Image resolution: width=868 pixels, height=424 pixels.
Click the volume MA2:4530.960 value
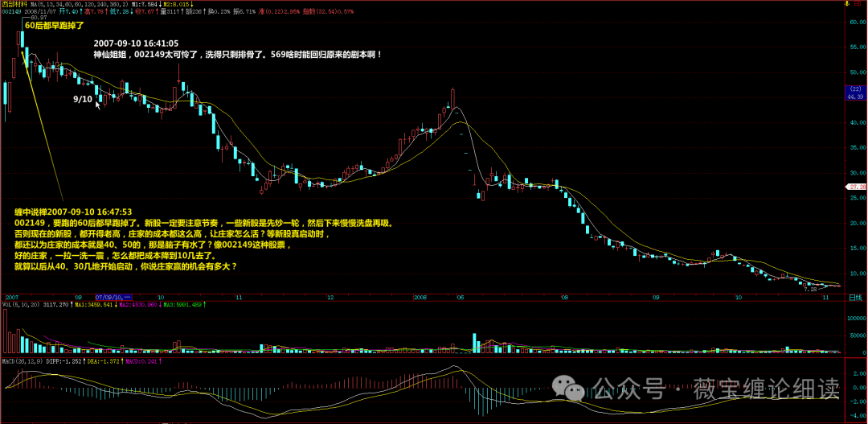click(x=138, y=305)
